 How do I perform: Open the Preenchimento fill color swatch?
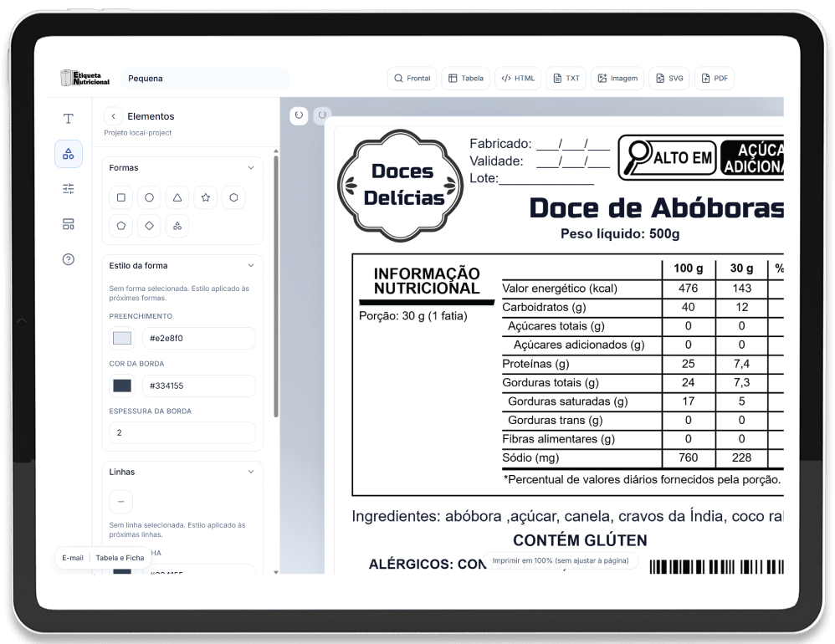[x=122, y=339]
